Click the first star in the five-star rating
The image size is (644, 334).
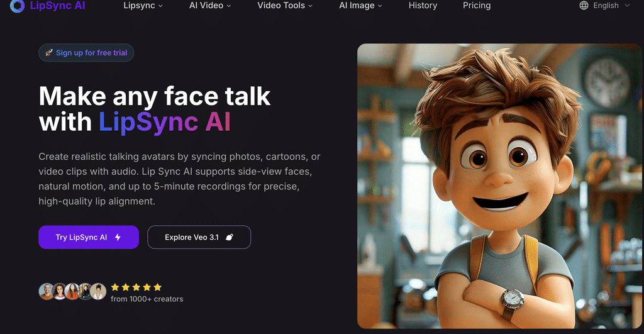[x=115, y=287]
